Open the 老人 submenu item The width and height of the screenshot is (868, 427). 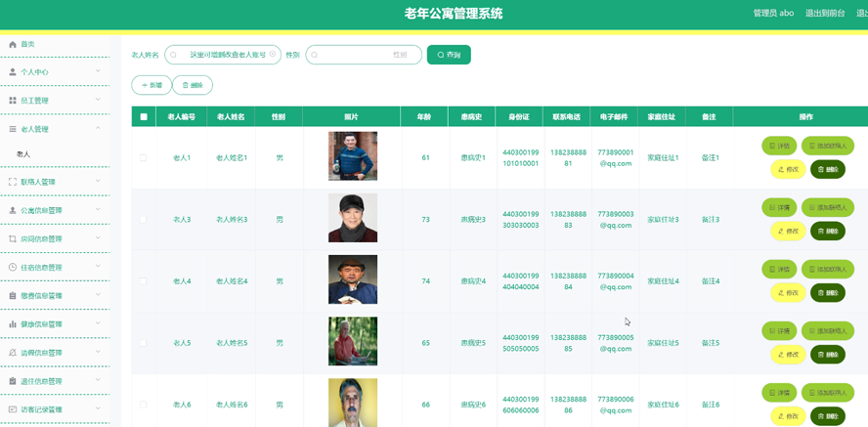(x=23, y=154)
